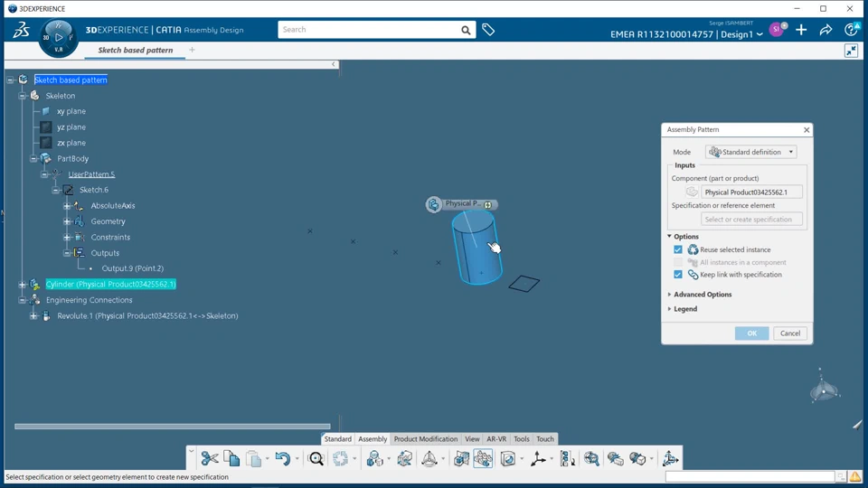The height and width of the screenshot is (488, 868).
Task: Select Sketch.6 in the tree
Action: tap(94, 190)
